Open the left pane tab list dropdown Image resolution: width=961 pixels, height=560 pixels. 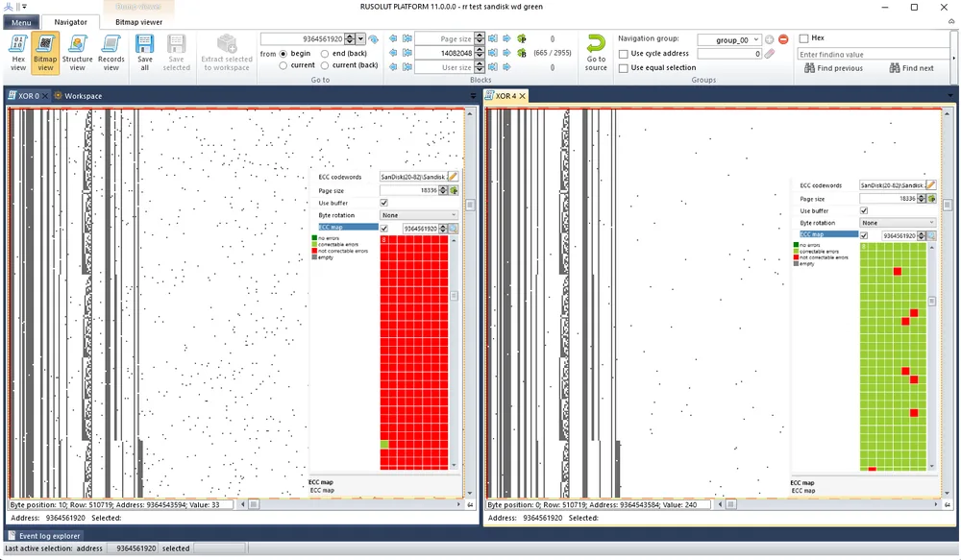pos(473,96)
